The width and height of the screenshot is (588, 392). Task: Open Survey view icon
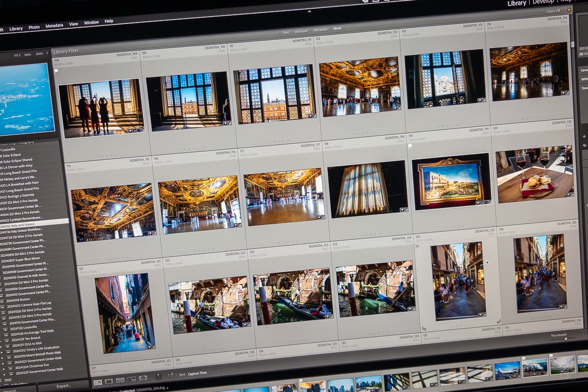coord(131,379)
